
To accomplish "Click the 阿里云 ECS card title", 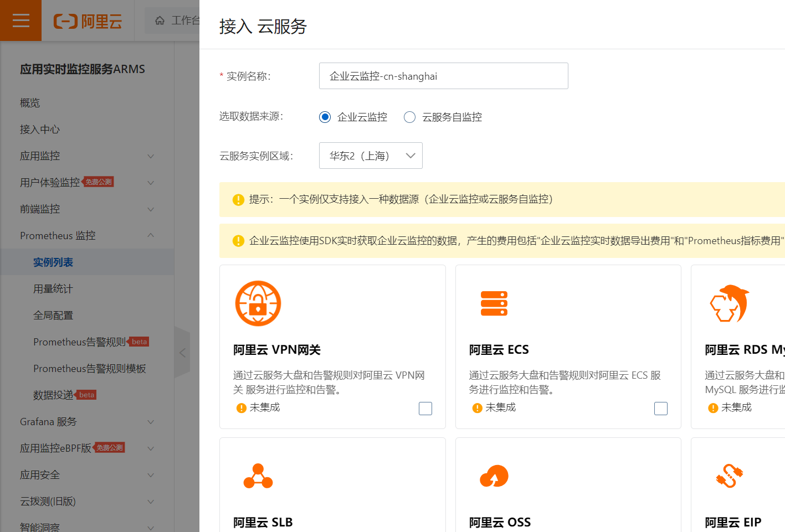I will (499, 350).
